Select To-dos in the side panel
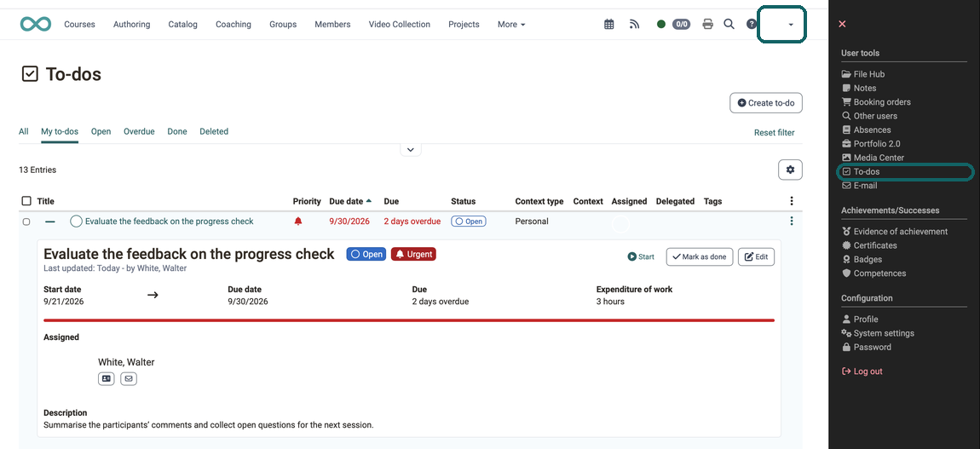 tap(861, 171)
